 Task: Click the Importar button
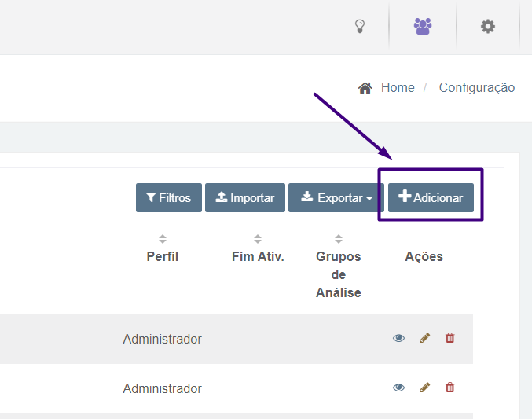click(244, 198)
